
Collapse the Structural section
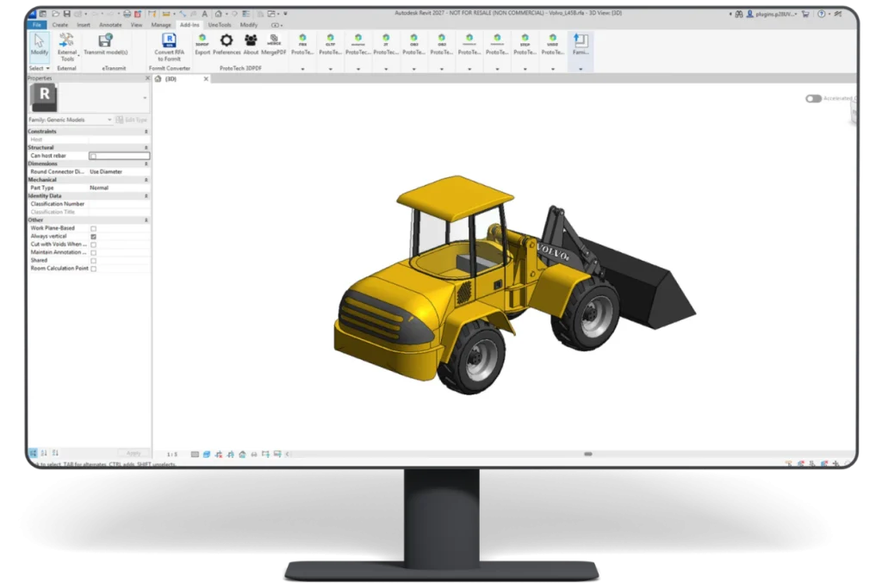pyautogui.click(x=146, y=148)
